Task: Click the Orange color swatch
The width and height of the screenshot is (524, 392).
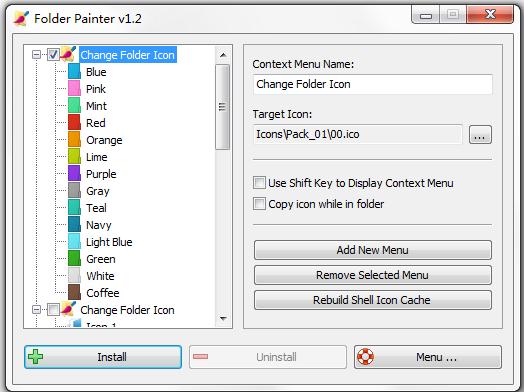Action: pos(74,140)
